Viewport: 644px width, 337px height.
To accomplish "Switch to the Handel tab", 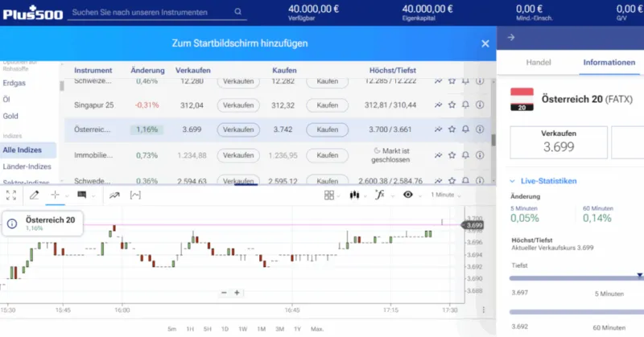I will point(538,63).
